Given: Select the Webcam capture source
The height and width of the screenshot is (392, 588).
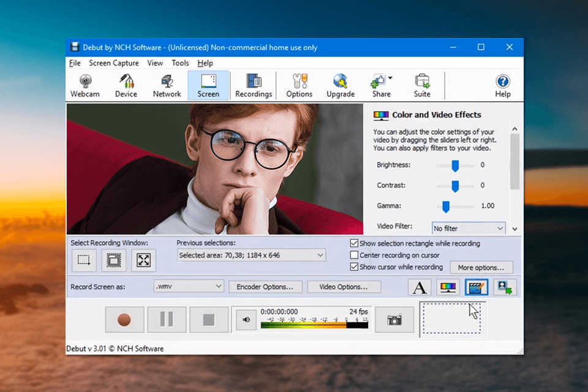Looking at the screenshot, I should pos(85,85).
